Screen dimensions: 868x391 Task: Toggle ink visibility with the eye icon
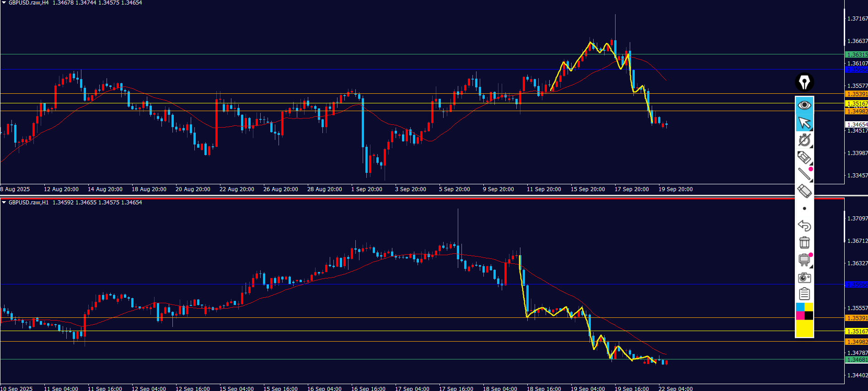pos(804,105)
